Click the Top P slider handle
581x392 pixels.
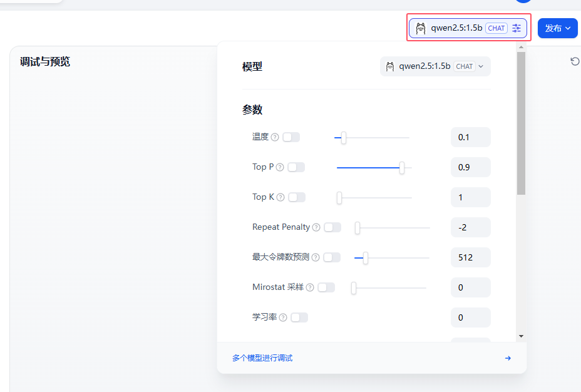point(402,167)
